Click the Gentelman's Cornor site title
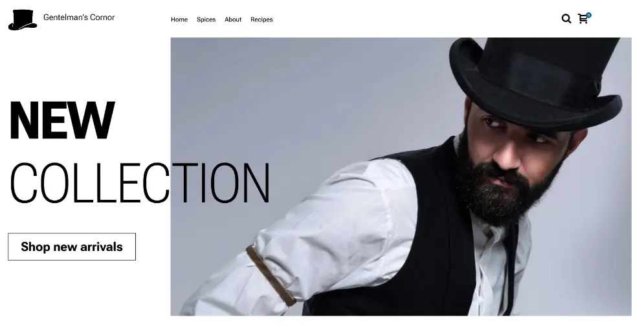Screen dimensions: 644x326 [79, 17]
